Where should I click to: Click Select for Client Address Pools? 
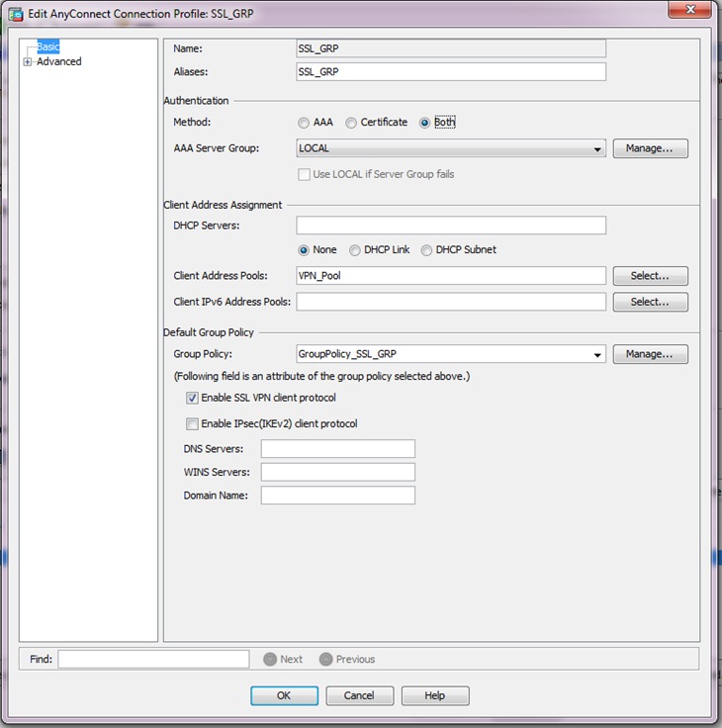[x=650, y=276]
